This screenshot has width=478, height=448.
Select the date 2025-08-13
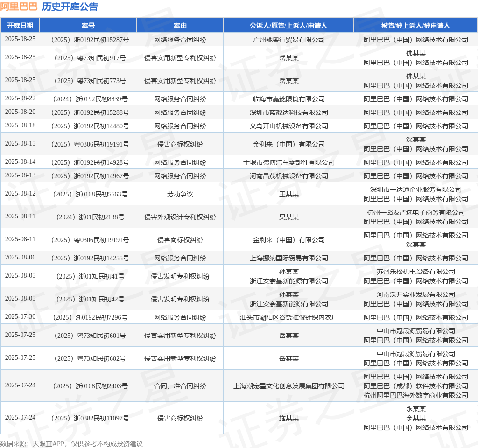20,175
